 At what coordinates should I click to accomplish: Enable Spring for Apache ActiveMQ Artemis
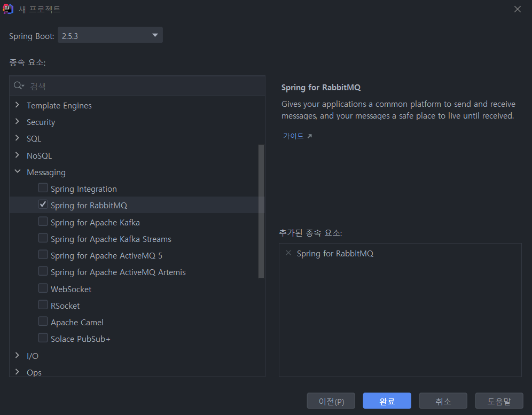[x=43, y=271]
